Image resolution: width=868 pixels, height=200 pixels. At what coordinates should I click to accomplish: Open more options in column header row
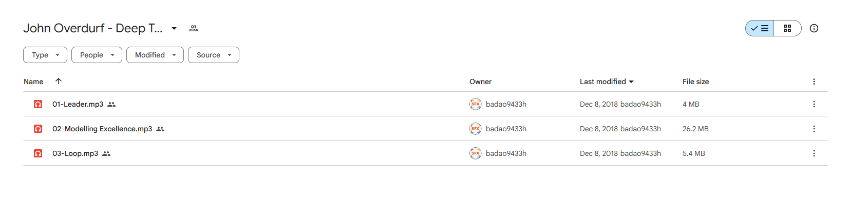pyautogui.click(x=814, y=82)
